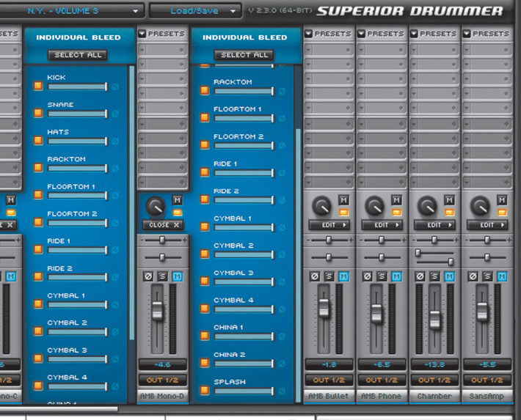The image size is (521, 420).
Task: Open the Load/Save dropdown
Action: [195, 11]
